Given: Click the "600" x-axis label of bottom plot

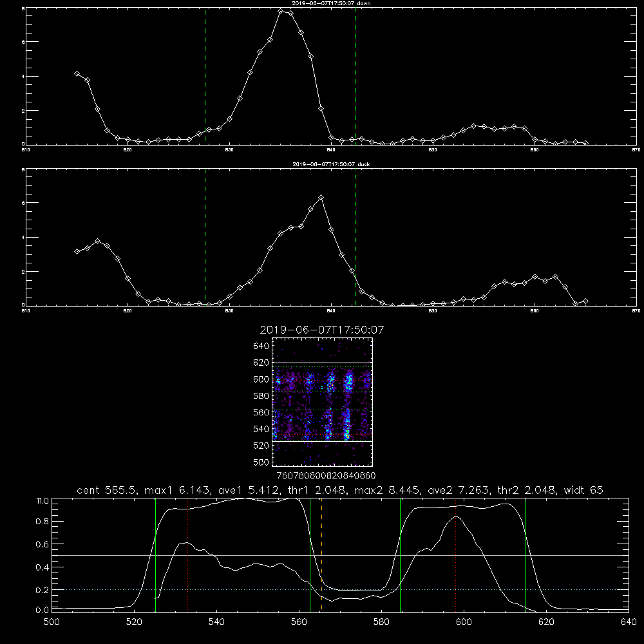Looking at the screenshot, I should 464,622.
